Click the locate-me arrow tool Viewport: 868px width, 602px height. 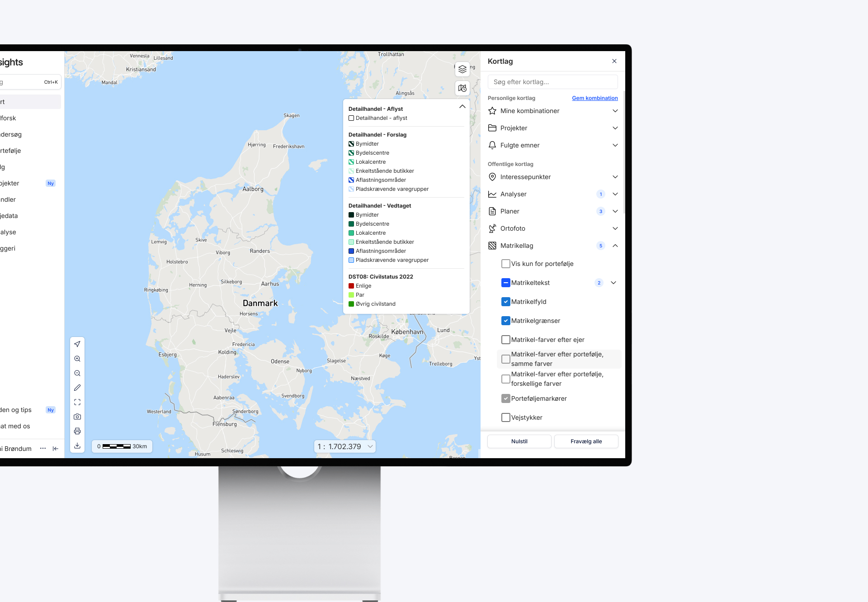point(77,344)
